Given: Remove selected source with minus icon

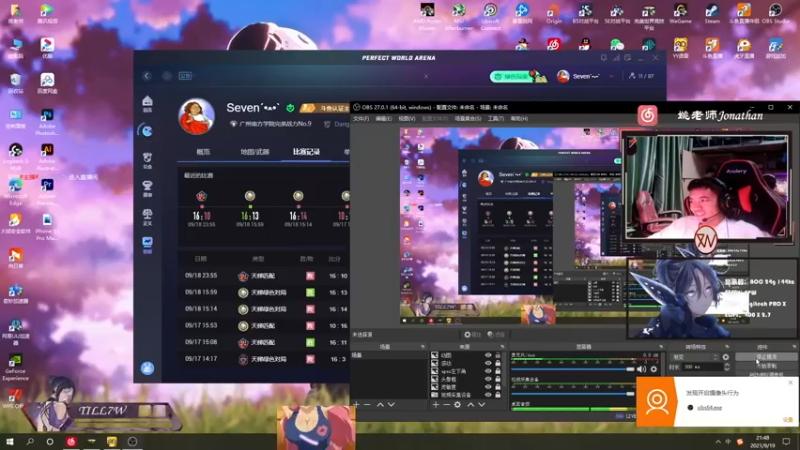Looking at the screenshot, I should [446, 405].
